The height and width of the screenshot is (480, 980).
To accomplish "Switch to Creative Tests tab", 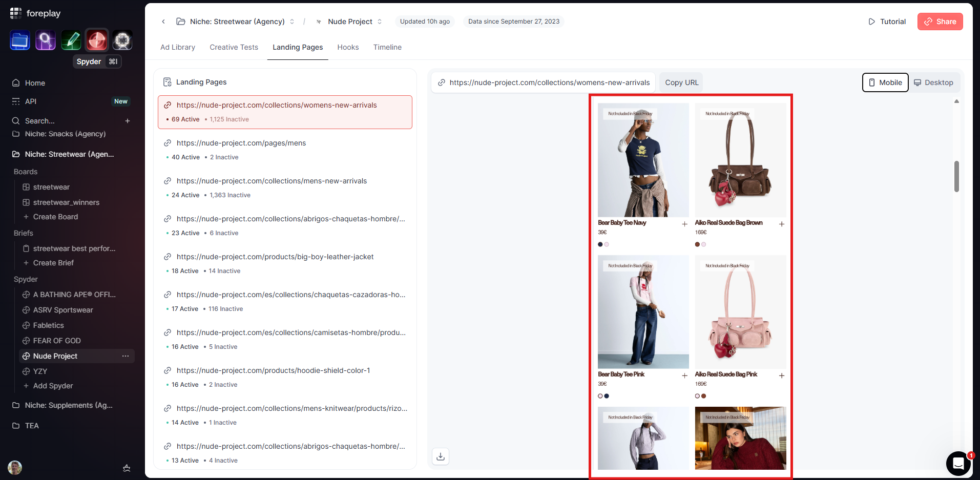I will (x=234, y=47).
